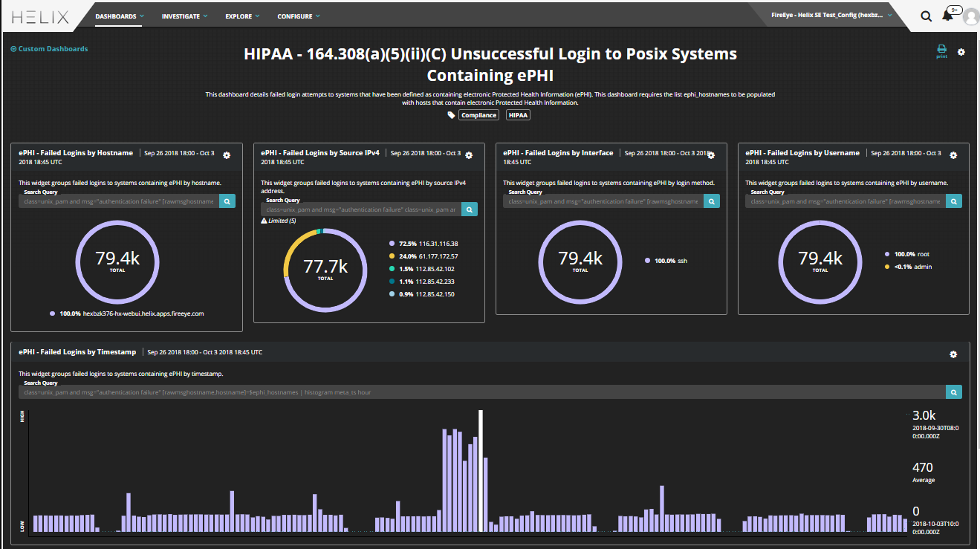
Task: Click the Limited (5) warning icon
Action: [x=264, y=221]
